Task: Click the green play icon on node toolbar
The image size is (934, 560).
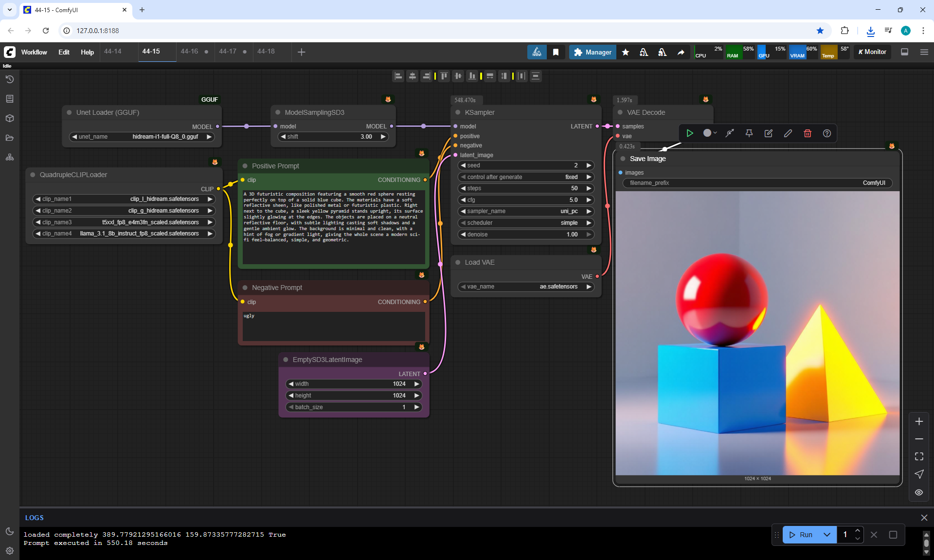Action: (690, 133)
